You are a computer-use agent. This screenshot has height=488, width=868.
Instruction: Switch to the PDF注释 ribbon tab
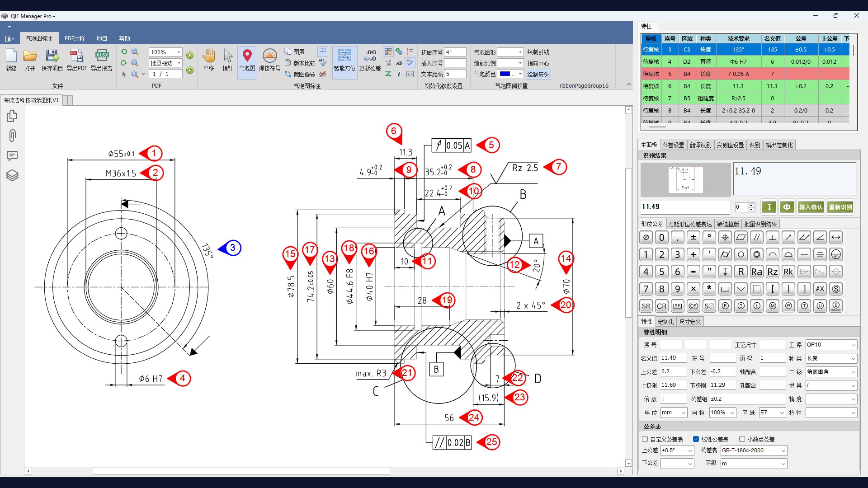(x=75, y=38)
